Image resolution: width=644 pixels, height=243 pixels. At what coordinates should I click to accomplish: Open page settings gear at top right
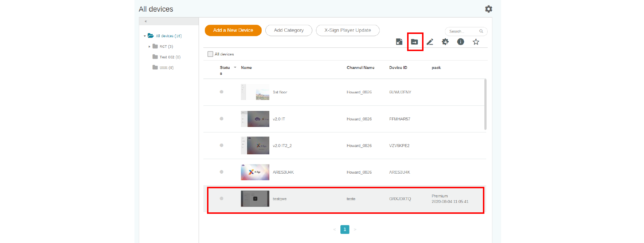click(x=489, y=9)
